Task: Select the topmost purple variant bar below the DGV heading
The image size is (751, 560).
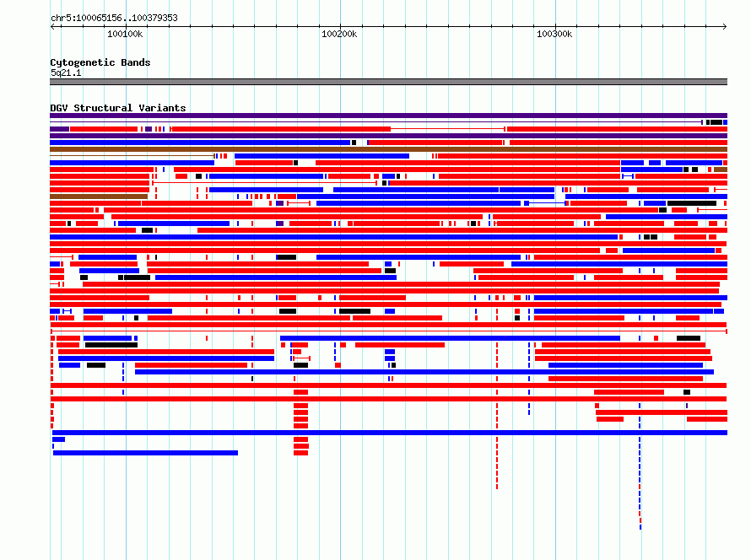Action: [x=388, y=116]
